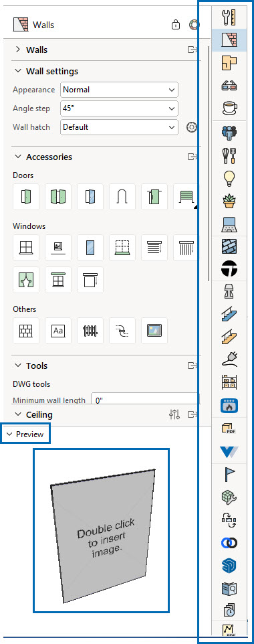Screen dimensions: 254x644
Task: Collapse the Tools section
Action: coord(17,366)
